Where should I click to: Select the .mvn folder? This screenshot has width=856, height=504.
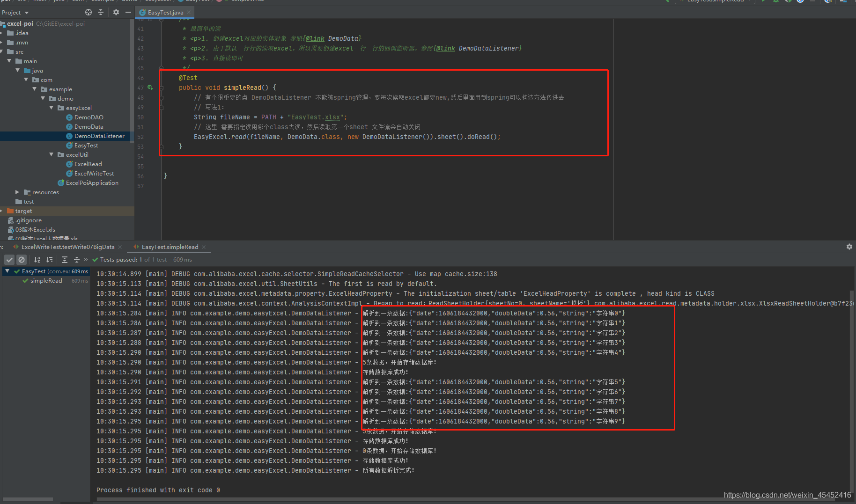click(22, 43)
